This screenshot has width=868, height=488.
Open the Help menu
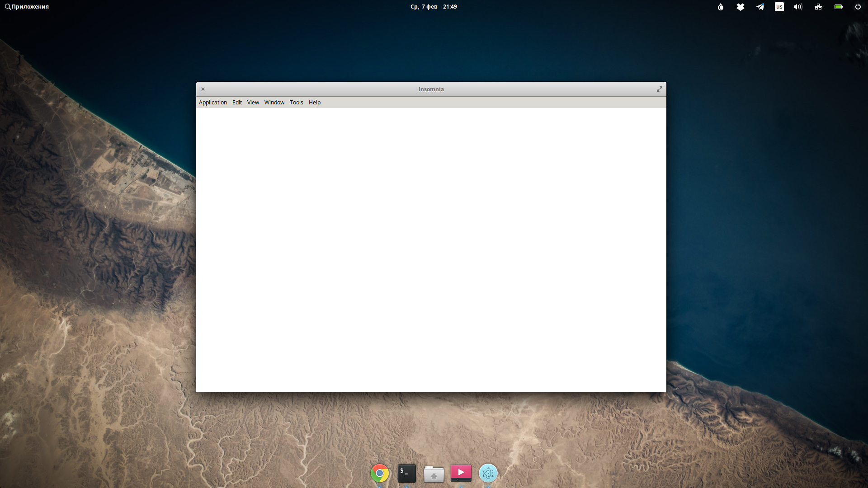[315, 103]
